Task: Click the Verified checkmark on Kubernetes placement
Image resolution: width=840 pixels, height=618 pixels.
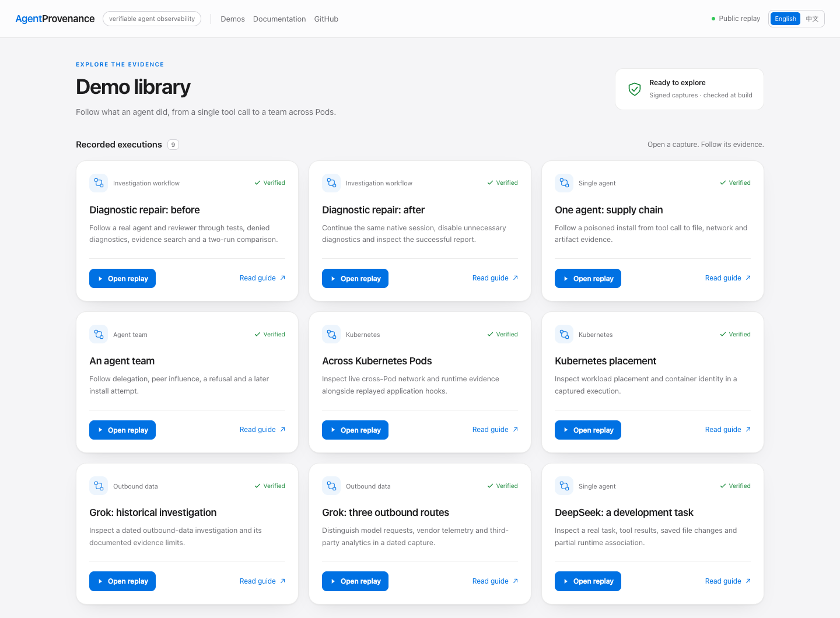Action: (723, 334)
